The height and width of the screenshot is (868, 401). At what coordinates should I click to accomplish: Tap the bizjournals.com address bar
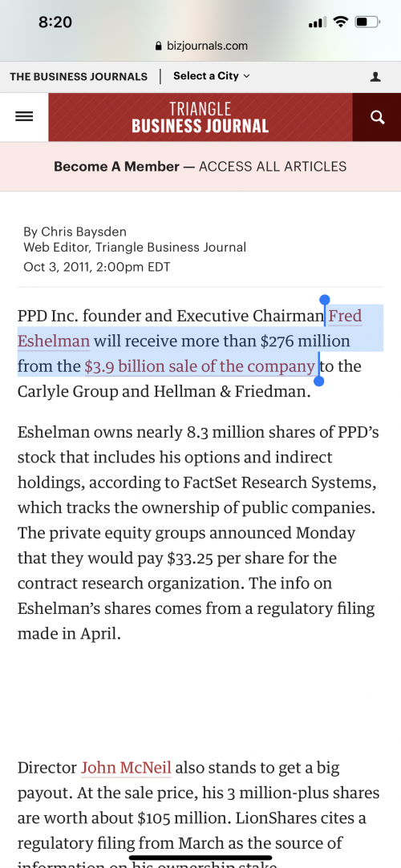click(201, 46)
